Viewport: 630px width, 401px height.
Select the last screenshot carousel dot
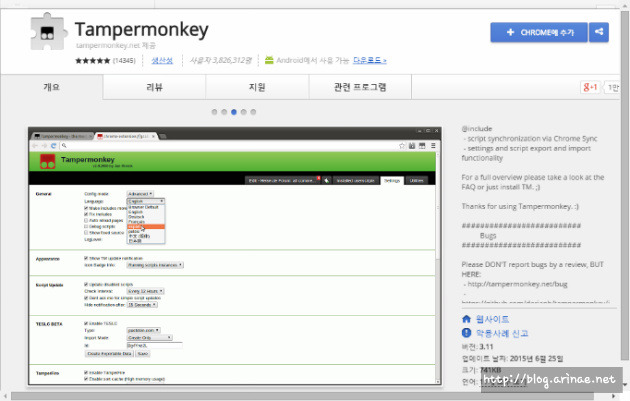pos(253,112)
